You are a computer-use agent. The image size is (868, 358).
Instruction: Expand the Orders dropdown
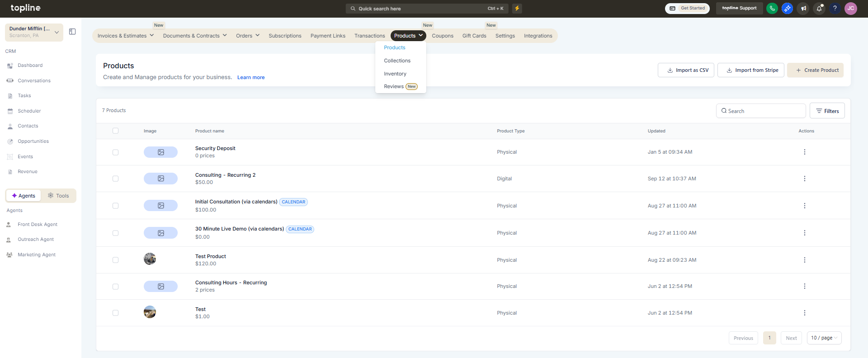point(248,36)
